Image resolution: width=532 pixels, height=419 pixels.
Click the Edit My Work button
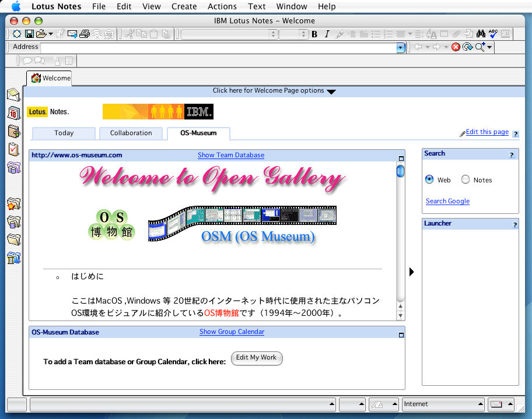(x=257, y=358)
